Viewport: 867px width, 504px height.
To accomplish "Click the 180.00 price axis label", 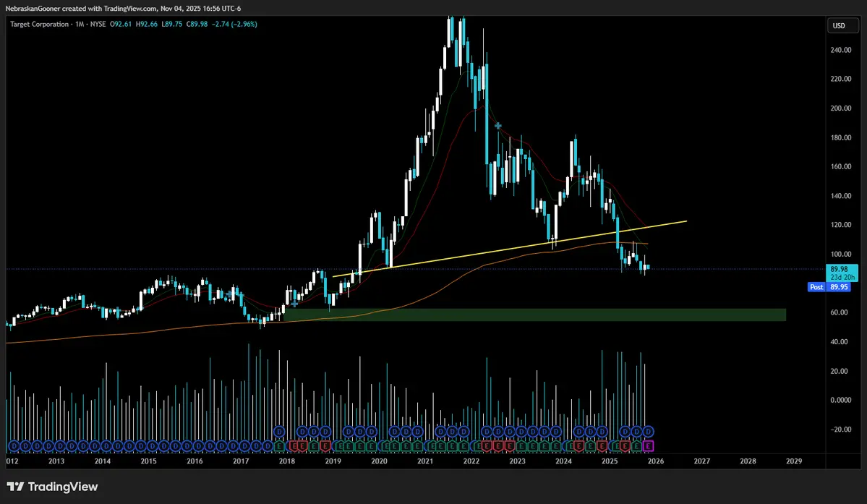I will (x=840, y=137).
